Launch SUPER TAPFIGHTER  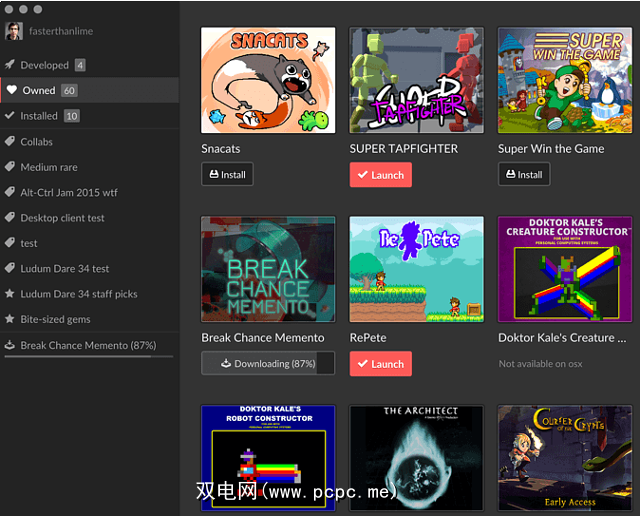(x=380, y=175)
